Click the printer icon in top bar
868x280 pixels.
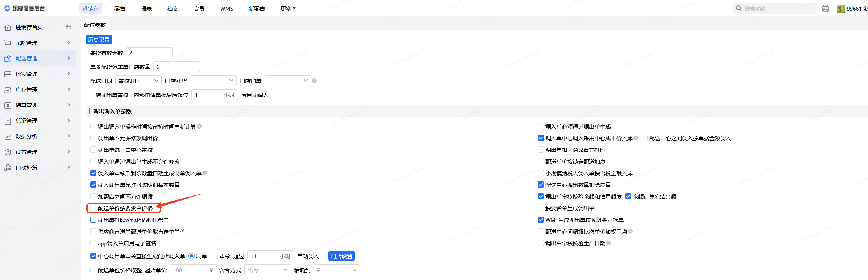pos(826,8)
